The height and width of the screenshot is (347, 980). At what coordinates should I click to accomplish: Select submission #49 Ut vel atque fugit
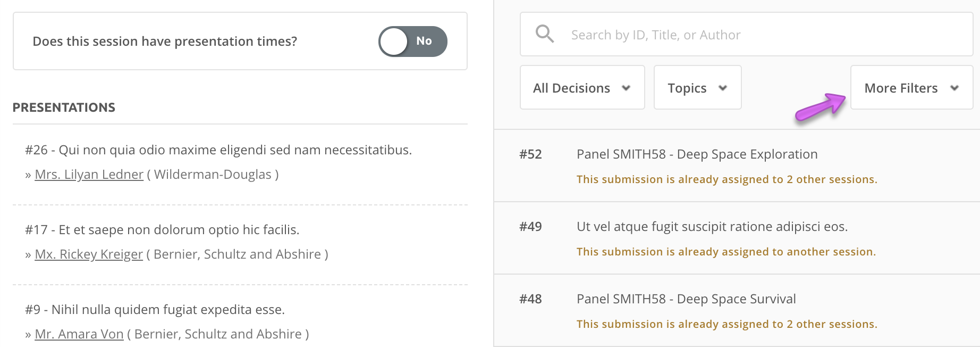(x=712, y=227)
